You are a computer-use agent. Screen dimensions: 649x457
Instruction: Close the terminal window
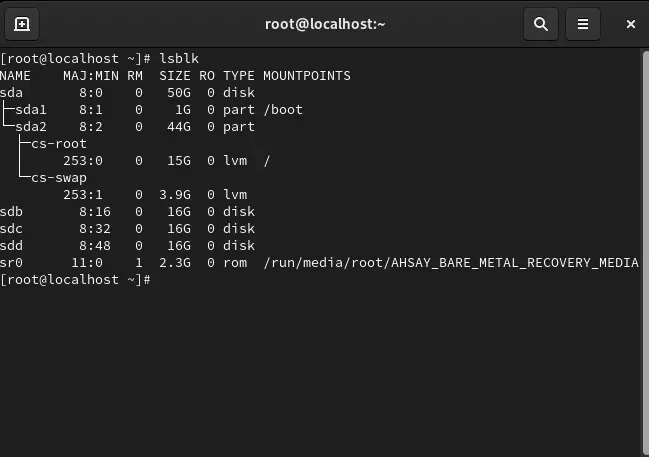click(625, 23)
